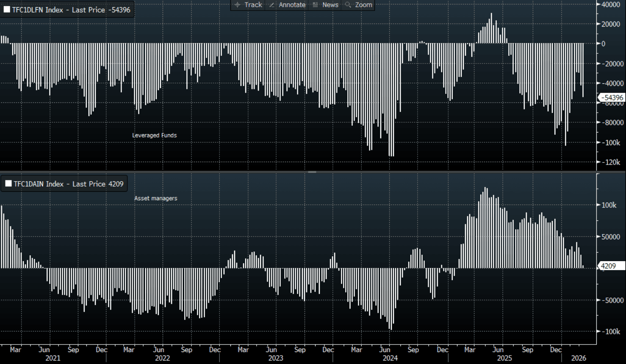Select the Zoom magnifier icon

pyautogui.click(x=348, y=5)
